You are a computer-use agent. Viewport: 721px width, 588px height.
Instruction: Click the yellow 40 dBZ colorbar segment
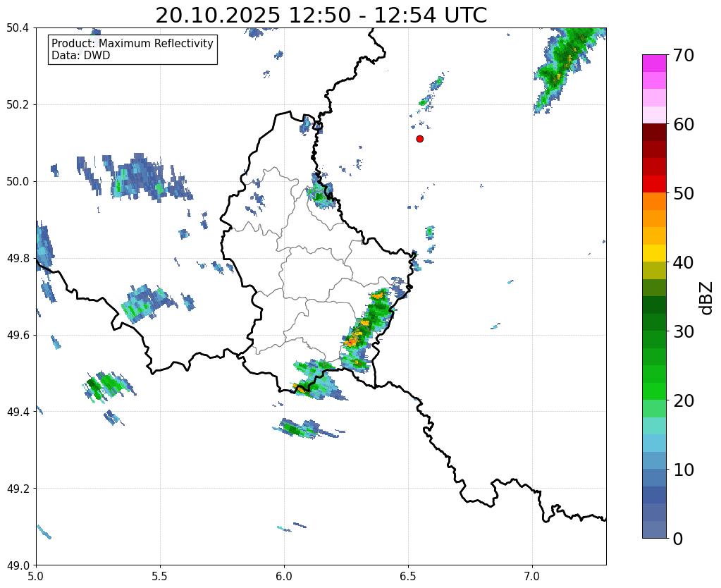(654, 253)
